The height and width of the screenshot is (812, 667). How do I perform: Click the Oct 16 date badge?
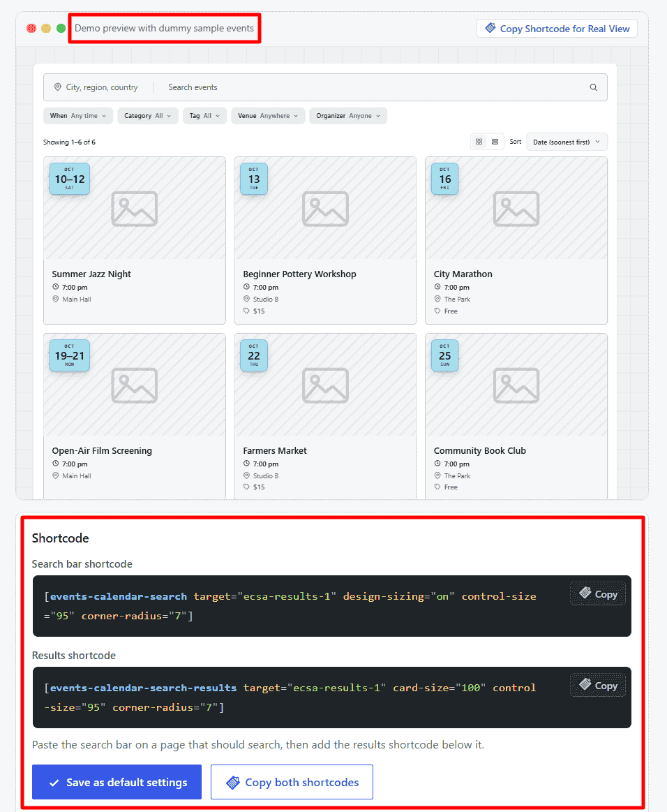tap(445, 179)
